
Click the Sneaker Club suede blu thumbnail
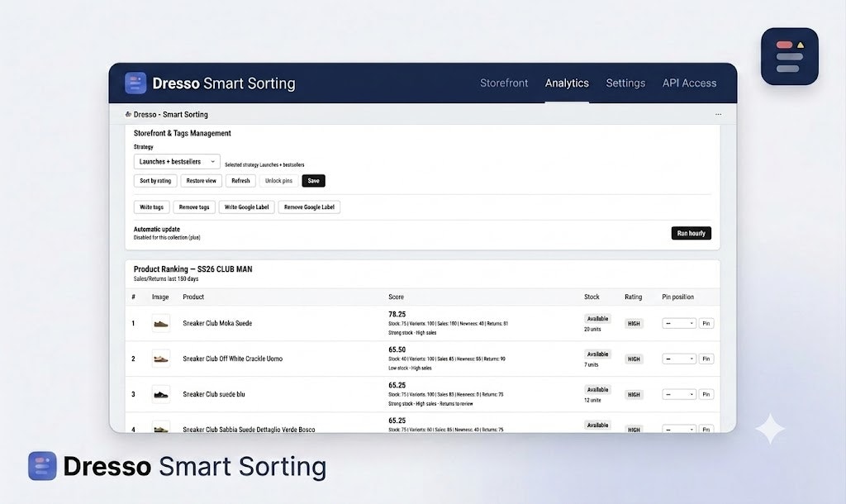click(x=161, y=394)
